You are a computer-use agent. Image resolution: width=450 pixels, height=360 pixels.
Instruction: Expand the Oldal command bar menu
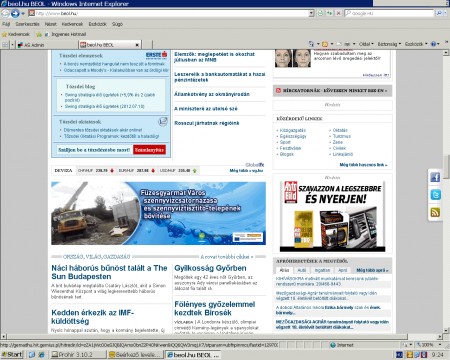[x=366, y=44]
